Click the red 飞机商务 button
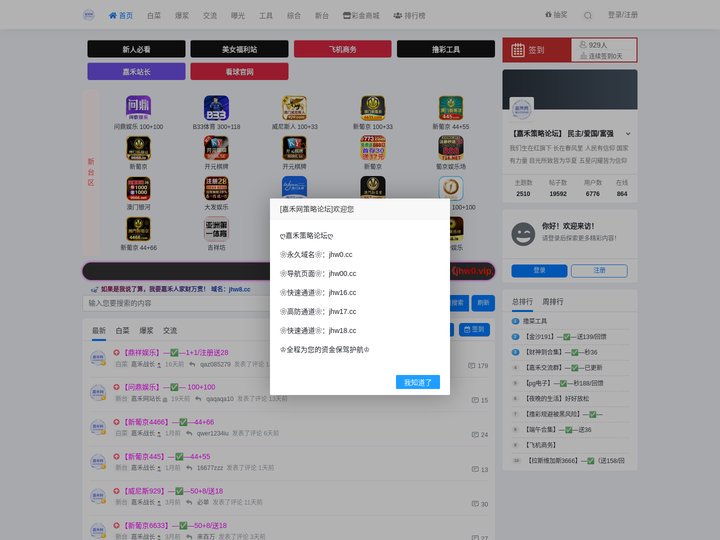This screenshot has height=540, width=720. (343, 49)
